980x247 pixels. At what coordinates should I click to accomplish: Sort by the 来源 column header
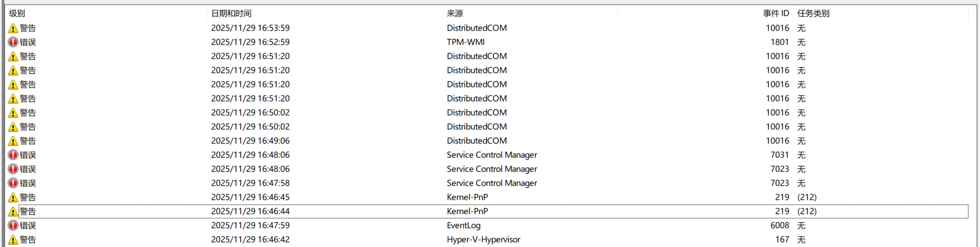click(455, 13)
